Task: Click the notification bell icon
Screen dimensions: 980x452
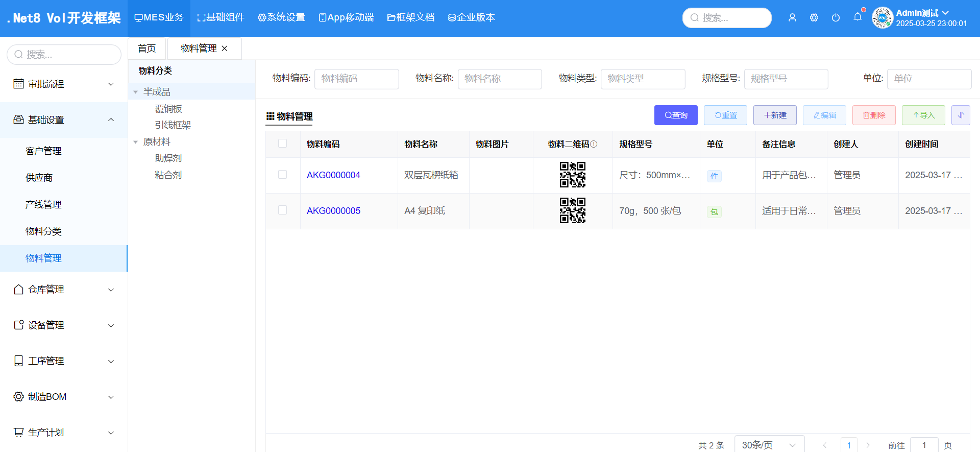Action: pyautogui.click(x=857, y=17)
